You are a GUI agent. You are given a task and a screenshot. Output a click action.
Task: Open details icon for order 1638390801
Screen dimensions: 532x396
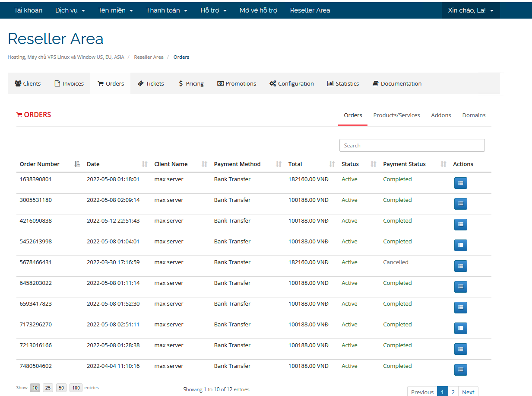pos(460,183)
